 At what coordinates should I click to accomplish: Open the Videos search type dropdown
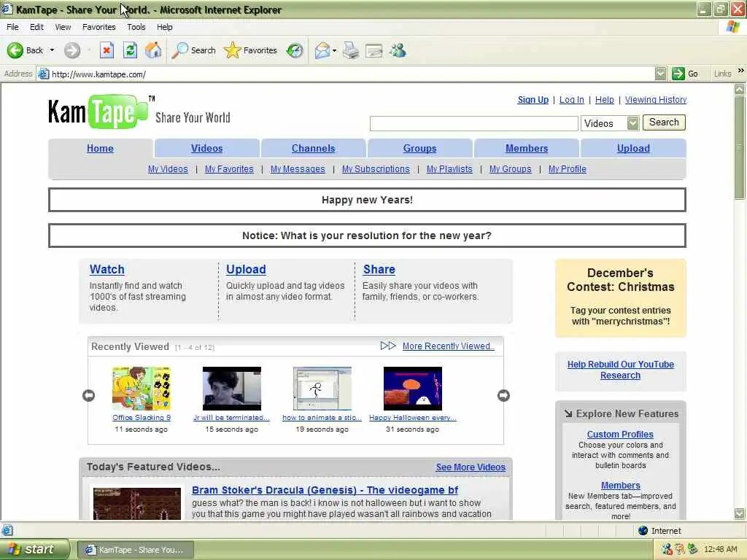(x=609, y=123)
